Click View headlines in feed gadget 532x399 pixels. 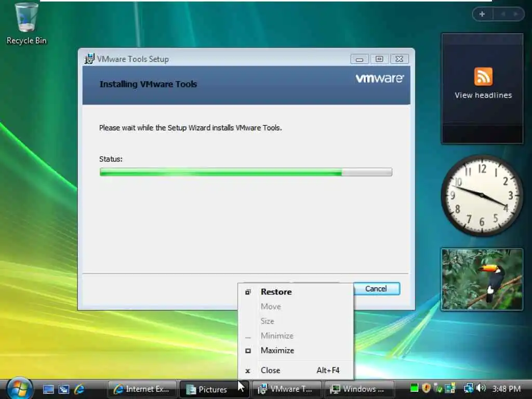click(483, 96)
